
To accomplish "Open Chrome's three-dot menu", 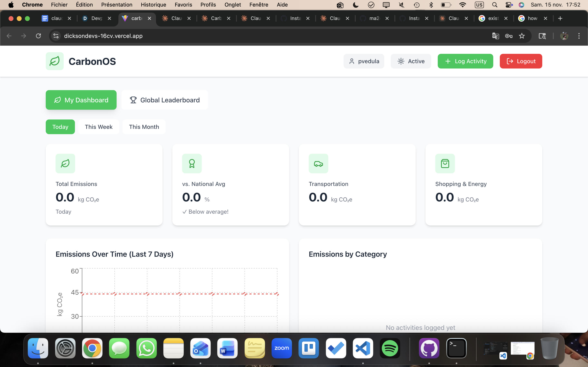I will coord(579,36).
